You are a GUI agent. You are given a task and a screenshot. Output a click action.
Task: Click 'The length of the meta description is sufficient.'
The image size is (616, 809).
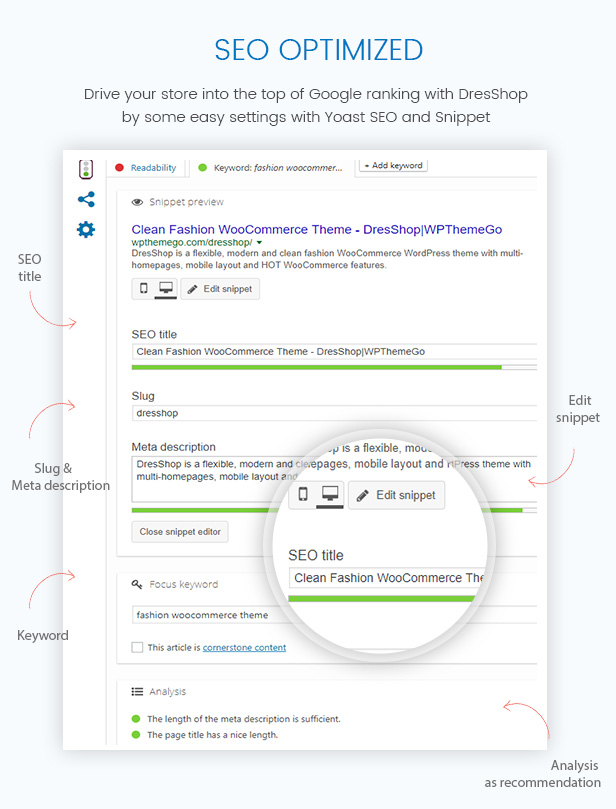click(x=244, y=719)
